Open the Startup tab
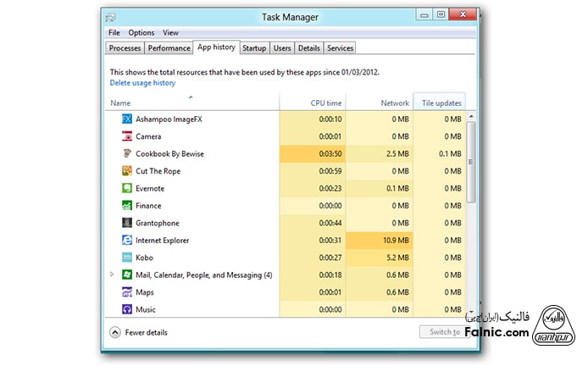The height and width of the screenshot is (366, 588). pos(254,48)
